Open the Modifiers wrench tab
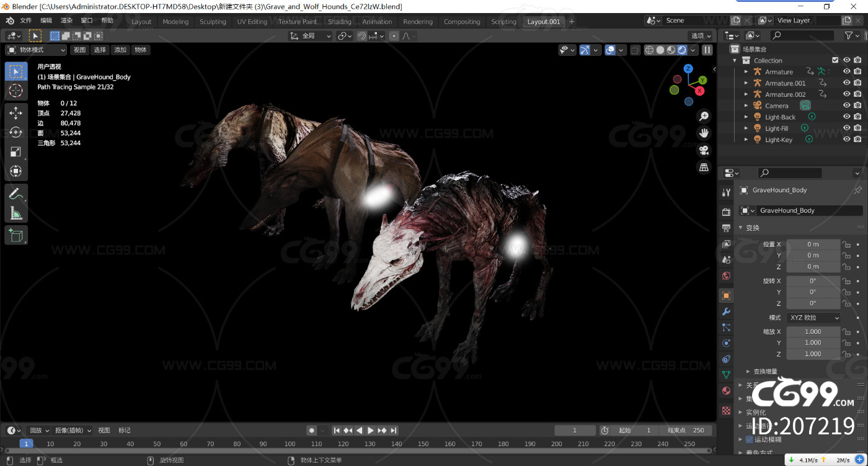 click(x=726, y=311)
